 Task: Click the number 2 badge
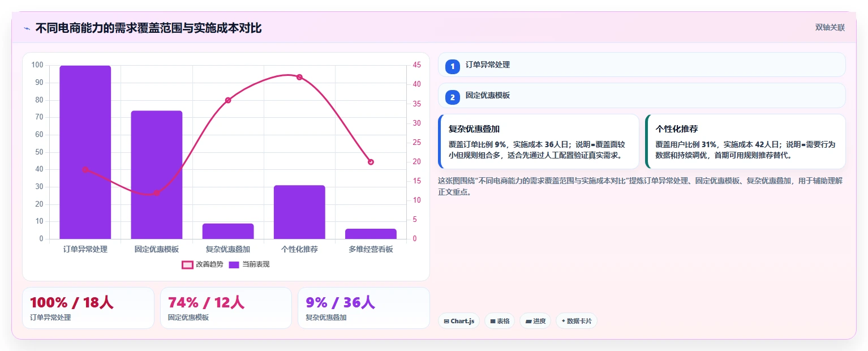pyautogui.click(x=452, y=97)
